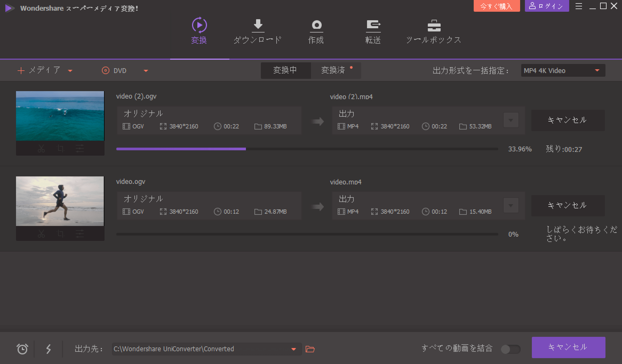
Task: Expand the output path dropdown arrow
Action: [294, 349]
